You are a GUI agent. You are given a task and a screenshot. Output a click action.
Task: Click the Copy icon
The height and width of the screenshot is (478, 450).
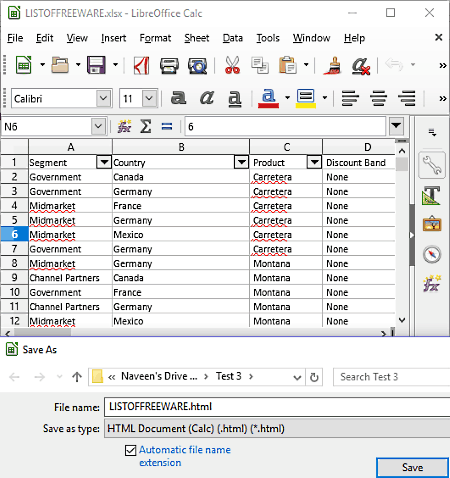pos(260,65)
